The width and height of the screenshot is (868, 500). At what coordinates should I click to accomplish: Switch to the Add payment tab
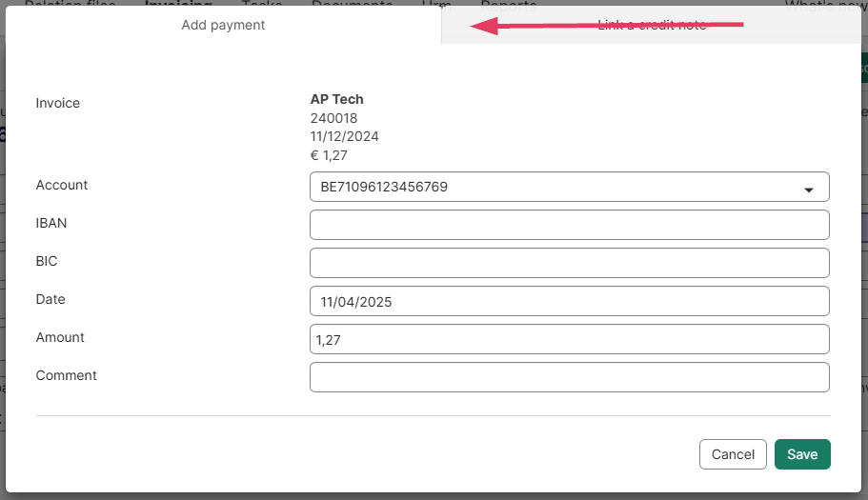(x=223, y=25)
